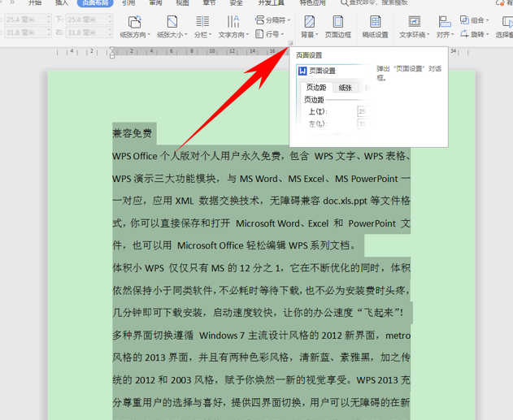This screenshot has height=420, width=513.
Task: Click the 文字方向 text direction icon
Action: (233, 22)
